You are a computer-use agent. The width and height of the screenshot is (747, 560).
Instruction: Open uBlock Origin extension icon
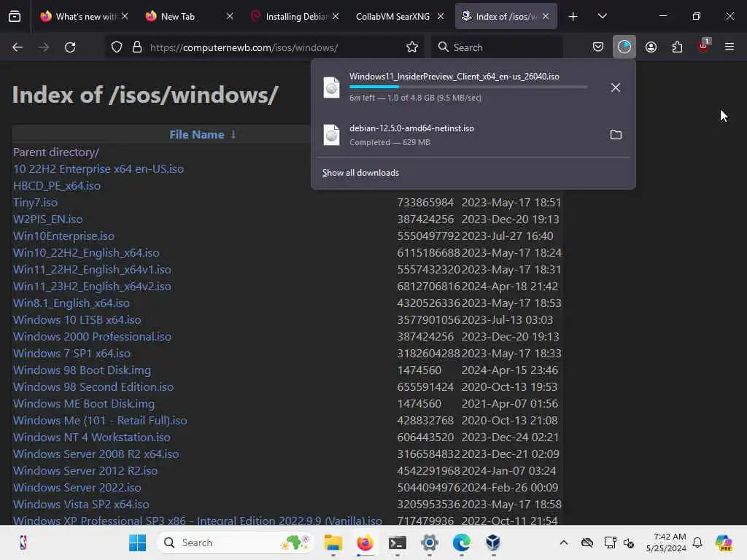[x=704, y=46]
